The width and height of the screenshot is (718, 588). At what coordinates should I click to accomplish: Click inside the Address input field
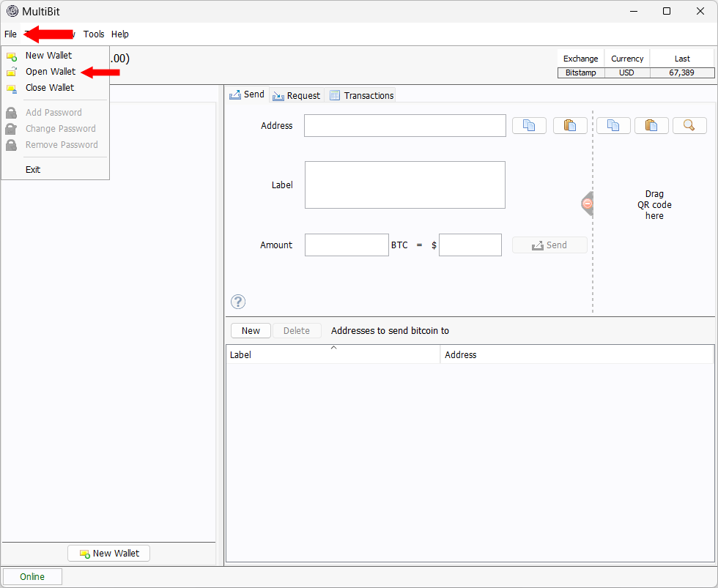(x=404, y=125)
